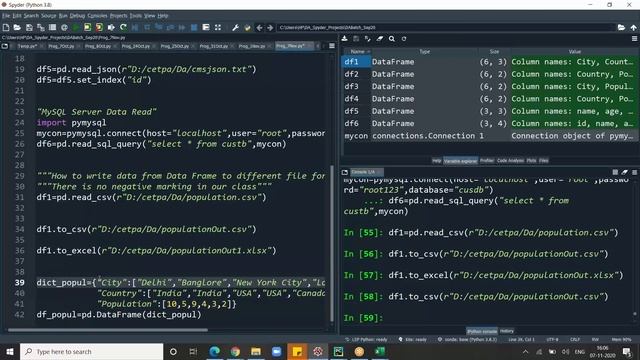Remove all variables eraser icon
The height and width of the screenshot is (360, 640).
[380, 38]
